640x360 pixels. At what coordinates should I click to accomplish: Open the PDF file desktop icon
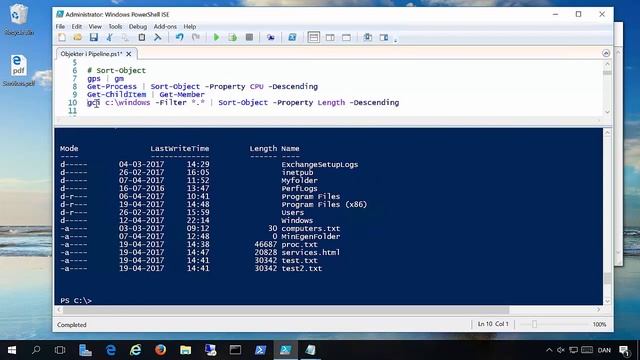(18, 70)
